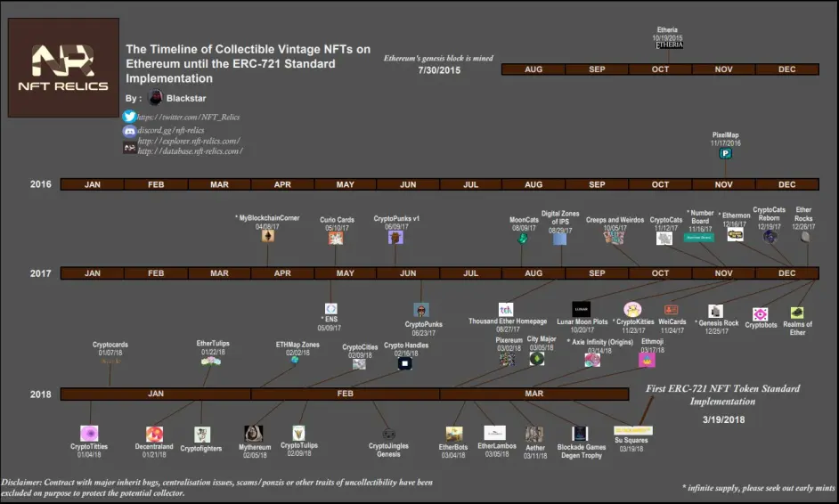839x504 pixels.
Task: Click the Ether Rocks icon
Action: point(805,237)
